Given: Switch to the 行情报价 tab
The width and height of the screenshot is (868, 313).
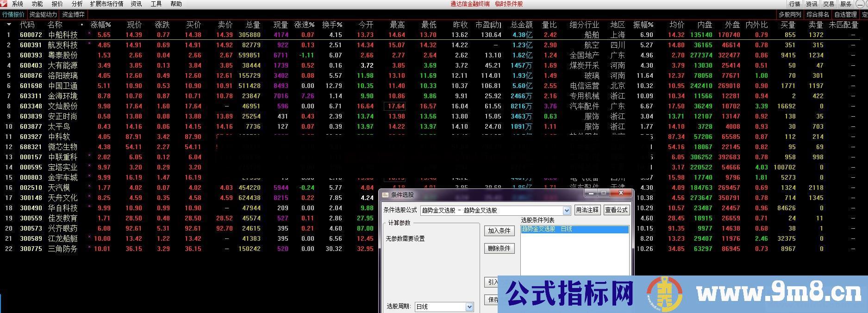Looking at the screenshot, I should click(x=13, y=14).
